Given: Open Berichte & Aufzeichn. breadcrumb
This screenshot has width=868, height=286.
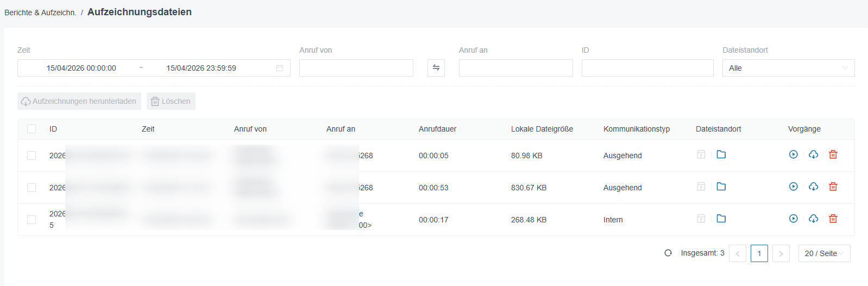Looking at the screenshot, I should 40,13.
